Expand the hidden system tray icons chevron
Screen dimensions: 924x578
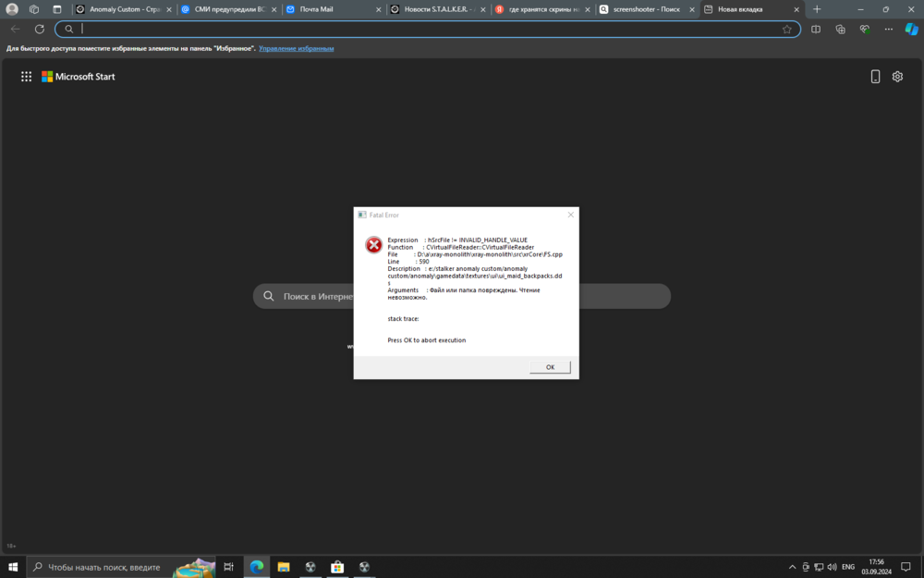pyautogui.click(x=792, y=567)
